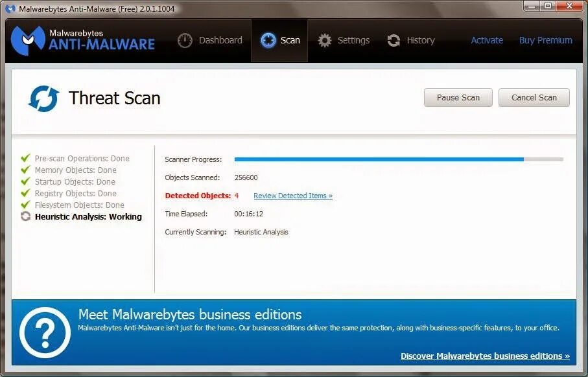Screen dimensions: 588x377
Task: Click the Settings gear icon
Action: coord(325,40)
